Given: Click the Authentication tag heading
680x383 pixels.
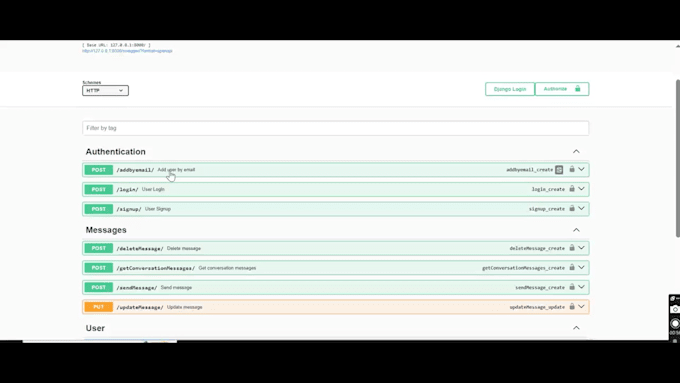Looking at the screenshot, I should click(x=115, y=151).
